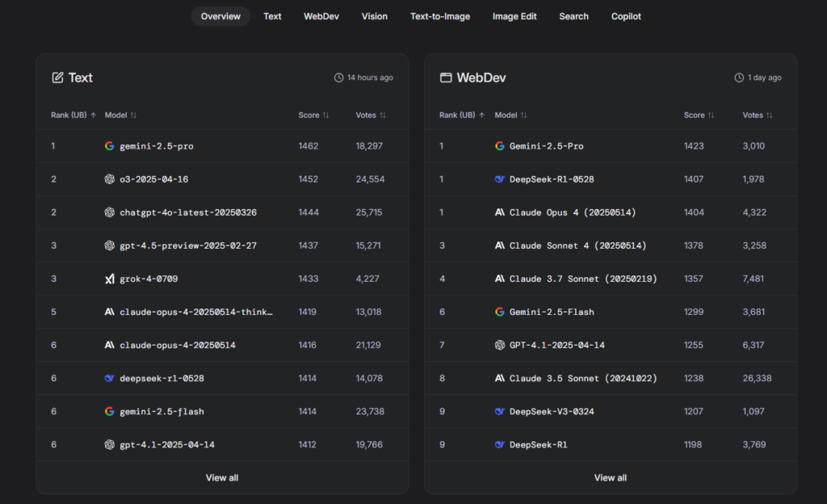
Task: Click the DeepSeek logo beside DeepSeek-V3-0324
Action: (x=499, y=412)
